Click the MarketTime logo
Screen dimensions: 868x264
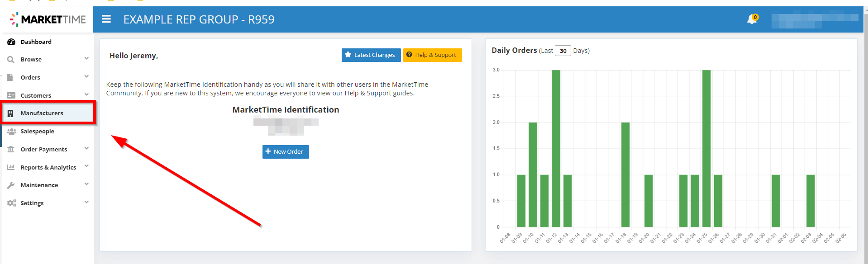click(48, 19)
